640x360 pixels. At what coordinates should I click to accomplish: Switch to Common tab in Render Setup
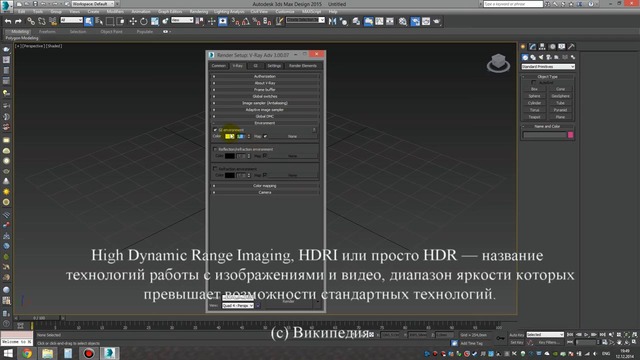[219, 66]
